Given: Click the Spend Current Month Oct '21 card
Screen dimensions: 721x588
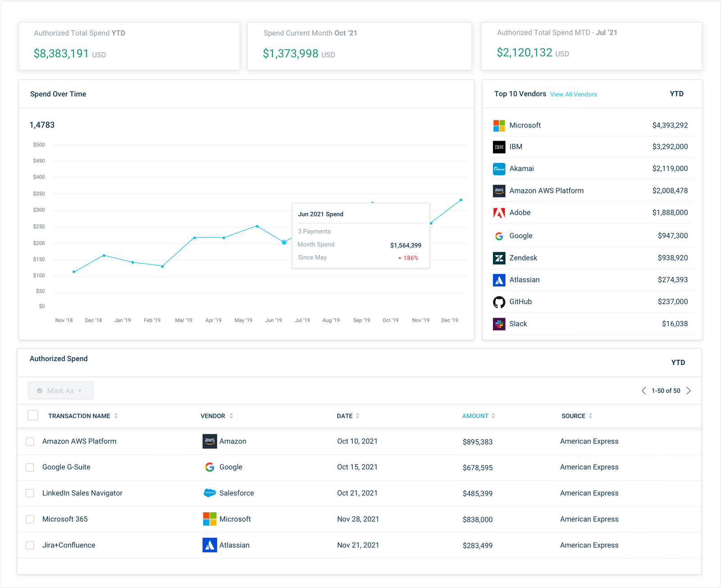Looking at the screenshot, I should click(360, 46).
